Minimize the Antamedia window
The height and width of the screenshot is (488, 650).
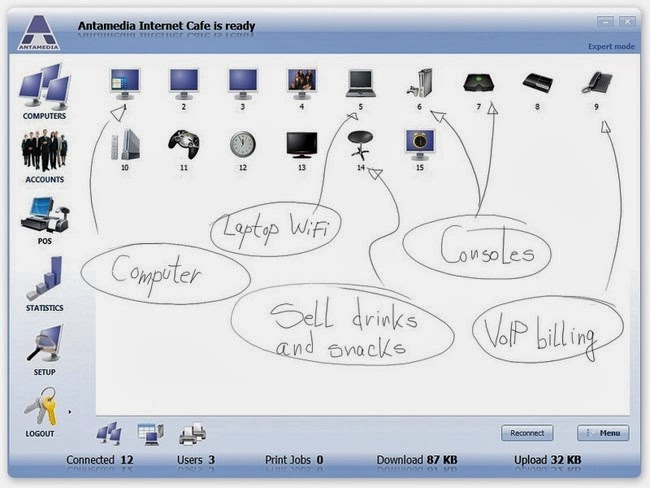[605, 22]
